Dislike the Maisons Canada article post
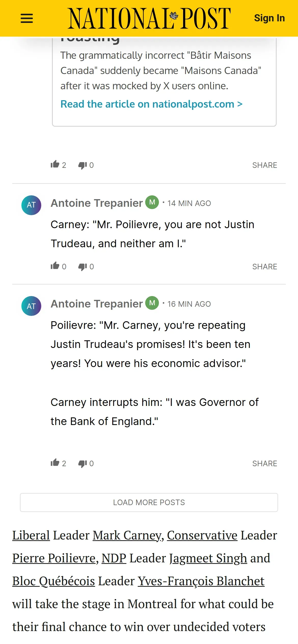298x644 pixels. 83,165
